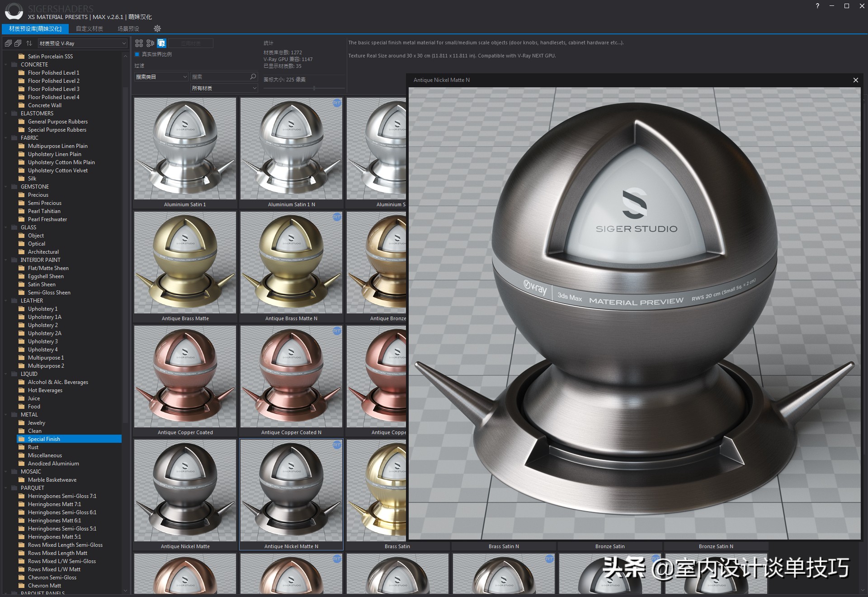The image size is (868, 597).
Task: Open the 搜索类目 filter dropdown
Action: [x=160, y=77]
